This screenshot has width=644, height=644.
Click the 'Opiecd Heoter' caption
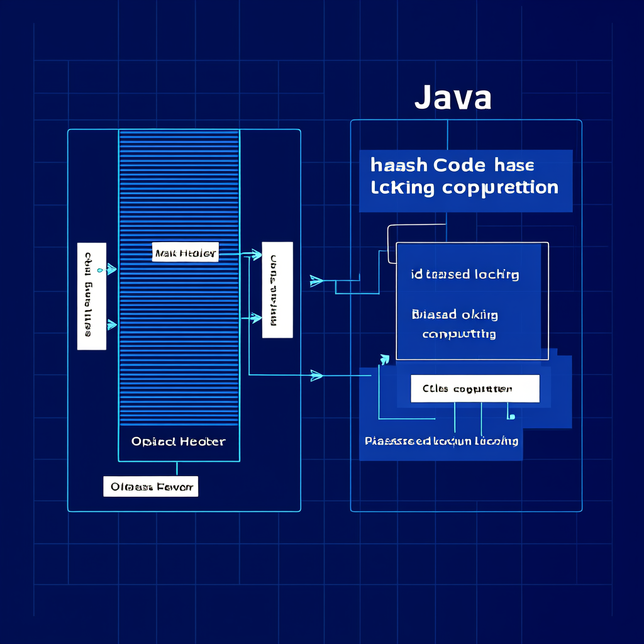tap(178, 441)
